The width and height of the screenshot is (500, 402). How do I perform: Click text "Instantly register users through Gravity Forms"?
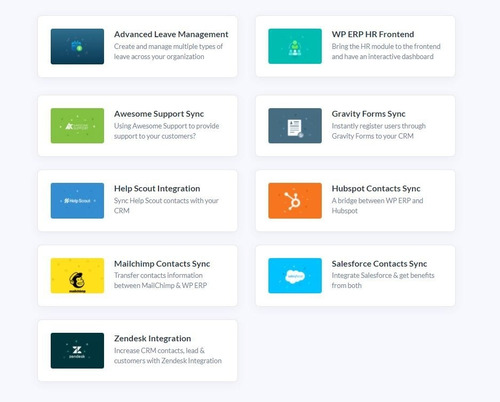(379, 131)
